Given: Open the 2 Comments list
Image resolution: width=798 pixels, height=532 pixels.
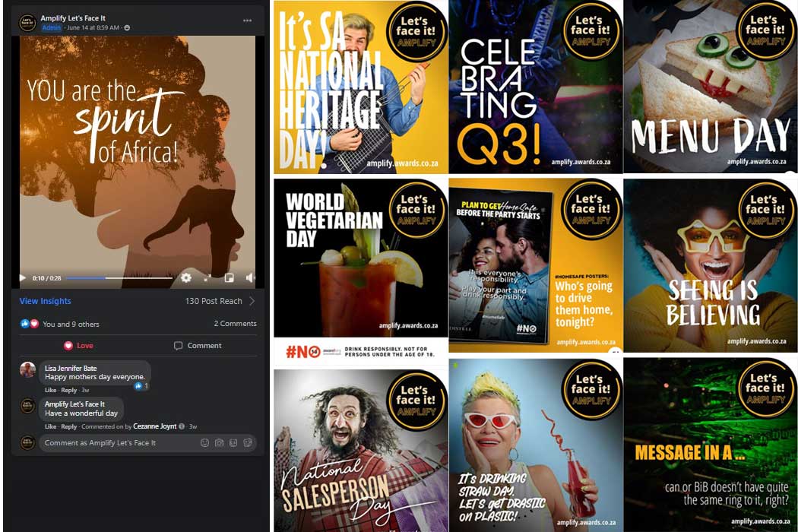Looking at the screenshot, I should 235,324.
